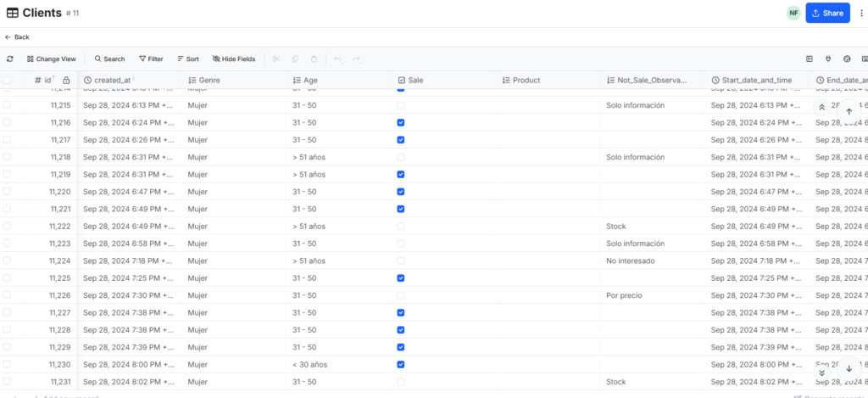Click the Genre column header
Viewport: 868px width, 398px height.
(203, 80)
